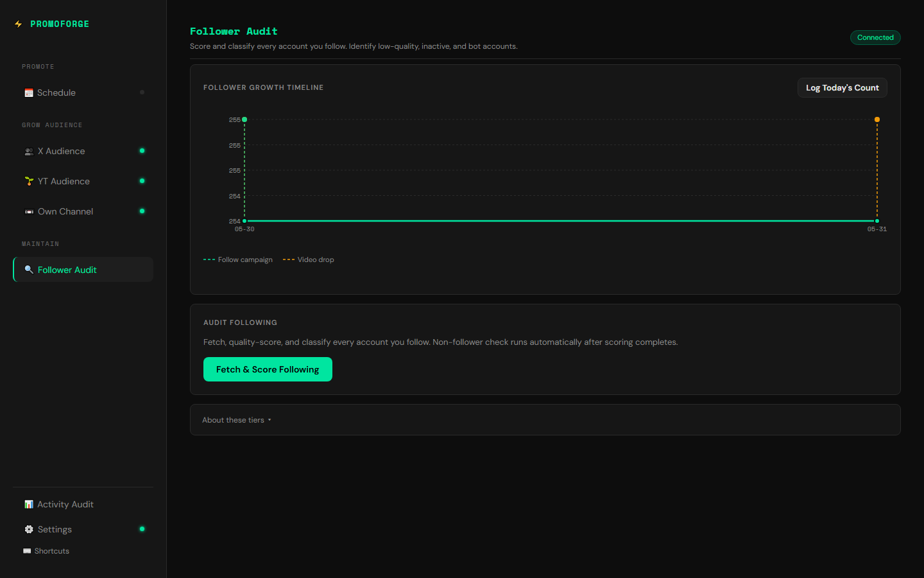Click the 05-31 date axis label

point(877,229)
